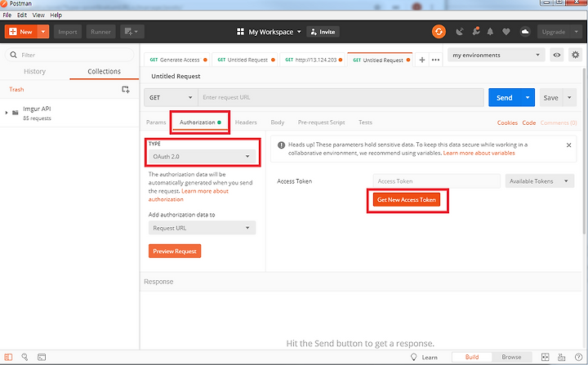Create a new collection icon

click(x=126, y=89)
